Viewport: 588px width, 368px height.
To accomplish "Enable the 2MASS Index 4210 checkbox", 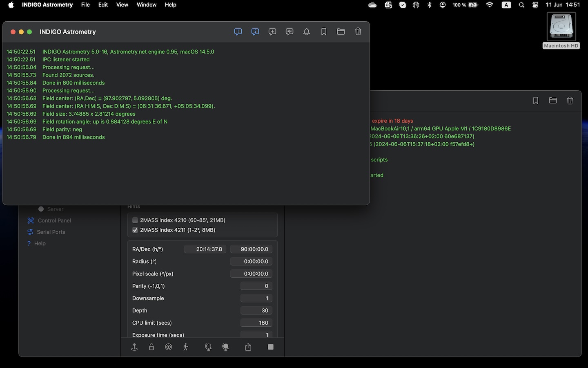I will click(135, 220).
